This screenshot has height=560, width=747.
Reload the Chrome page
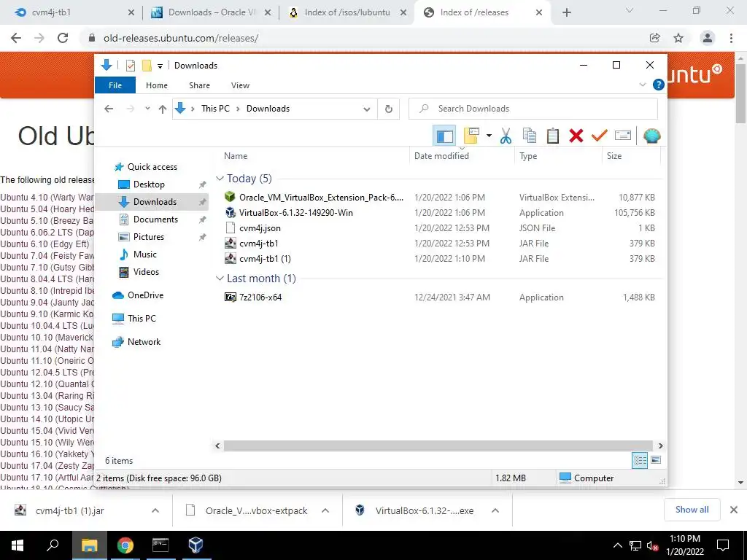[x=63, y=38]
